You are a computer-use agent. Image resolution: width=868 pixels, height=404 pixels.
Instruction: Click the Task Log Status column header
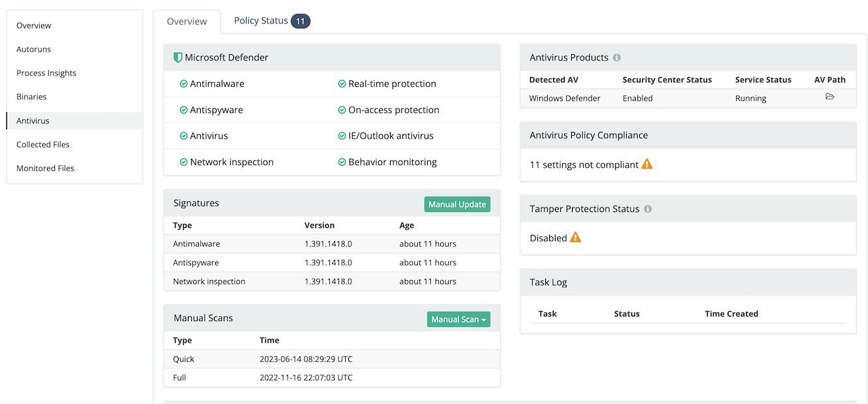(627, 313)
